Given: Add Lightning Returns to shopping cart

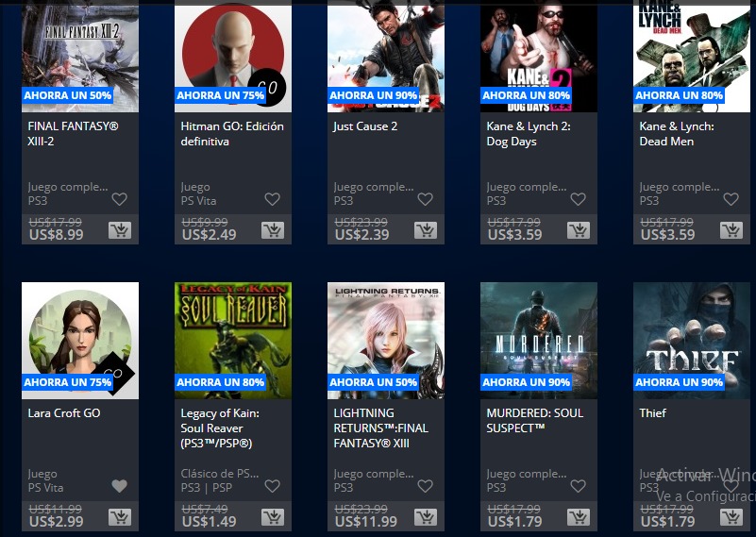Looking at the screenshot, I should click(426, 517).
